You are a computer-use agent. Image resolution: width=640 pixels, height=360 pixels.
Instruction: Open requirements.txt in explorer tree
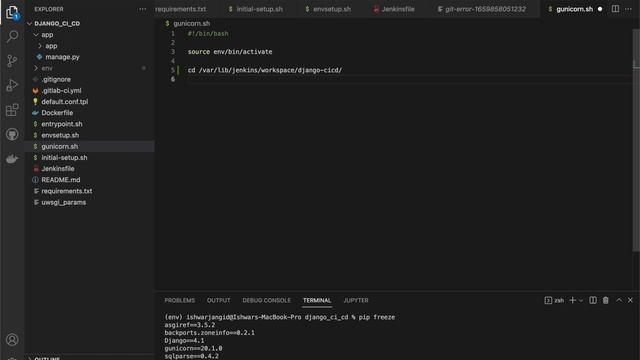[x=67, y=191]
